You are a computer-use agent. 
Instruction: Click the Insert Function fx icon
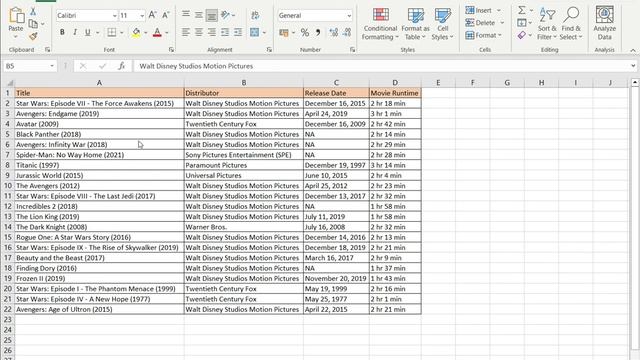coord(121,66)
